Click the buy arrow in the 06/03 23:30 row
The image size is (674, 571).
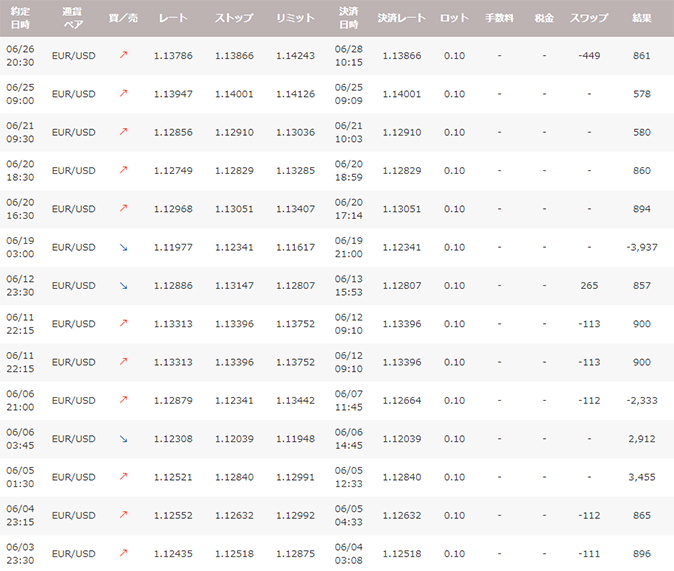pos(124,553)
